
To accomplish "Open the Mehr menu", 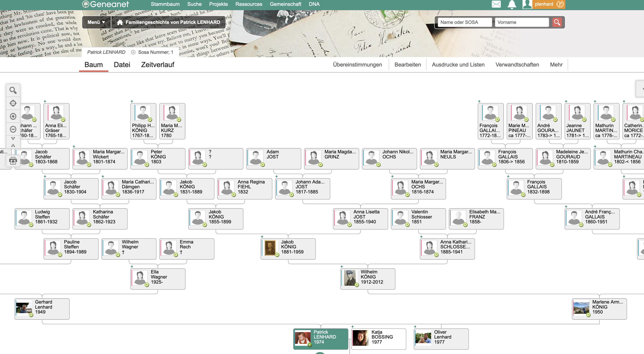I will 556,65.
